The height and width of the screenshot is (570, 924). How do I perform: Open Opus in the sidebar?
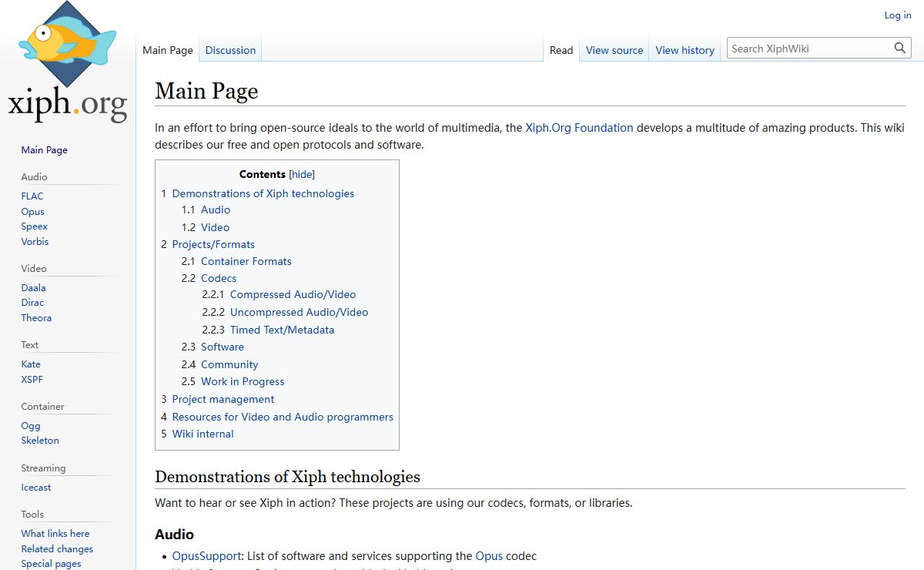click(33, 211)
